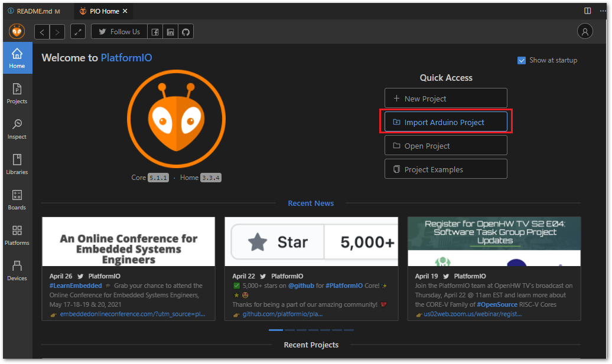Open the Inspect sidebar icon
Image resolution: width=612 pixels, height=364 pixels.
pos(17,129)
